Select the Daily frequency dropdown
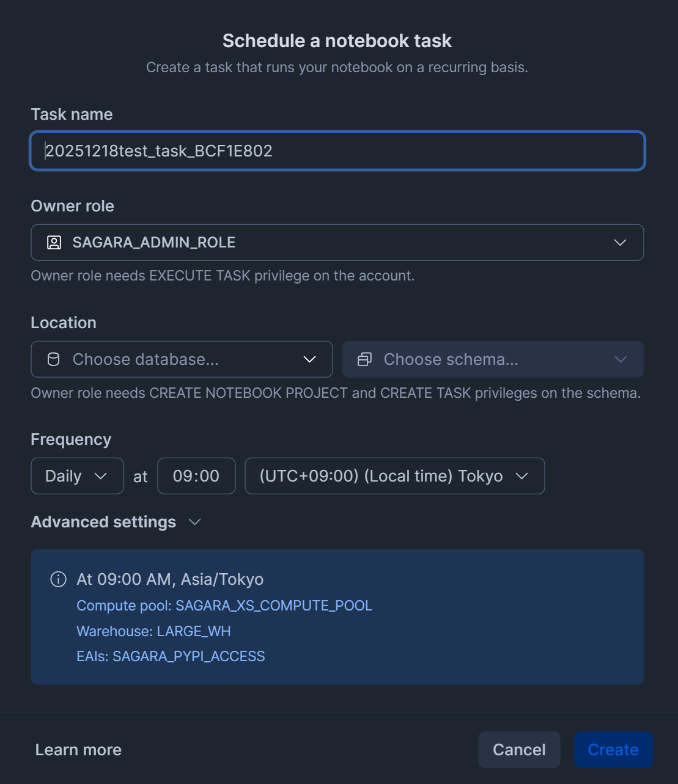Viewport: 678px width, 784px height. click(x=76, y=476)
